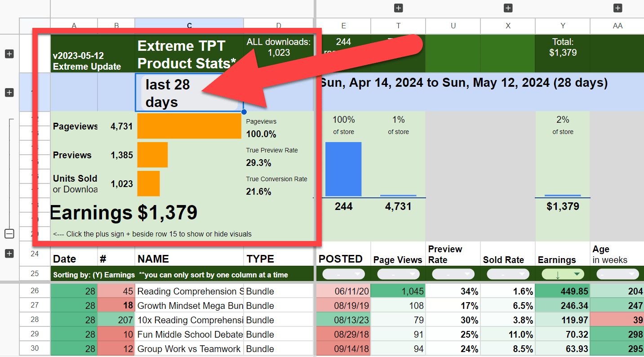Click the NAME column heading cell
Screen dimensions: 644x357
click(x=189, y=254)
